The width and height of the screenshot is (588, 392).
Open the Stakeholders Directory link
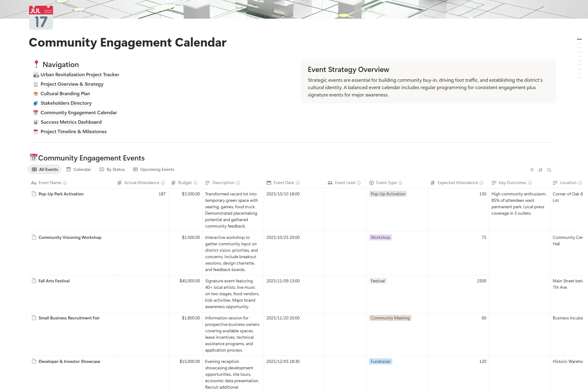coord(66,103)
